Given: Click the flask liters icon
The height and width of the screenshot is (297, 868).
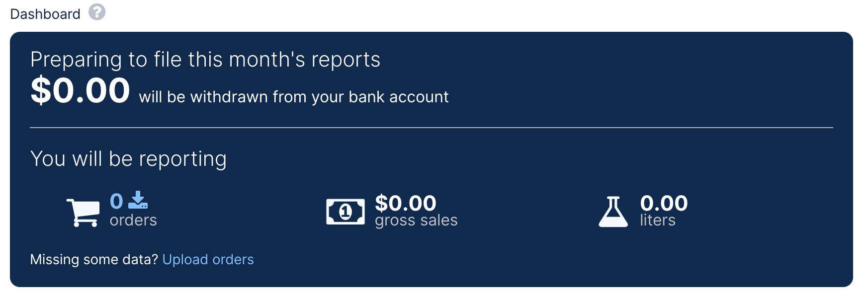Looking at the screenshot, I should pyautogui.click(x=613, y=212).
